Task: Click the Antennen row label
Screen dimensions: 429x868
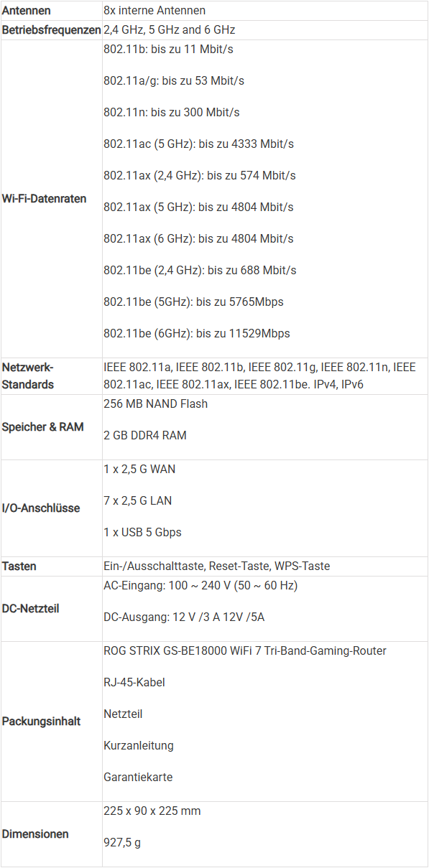Action: 27,10
